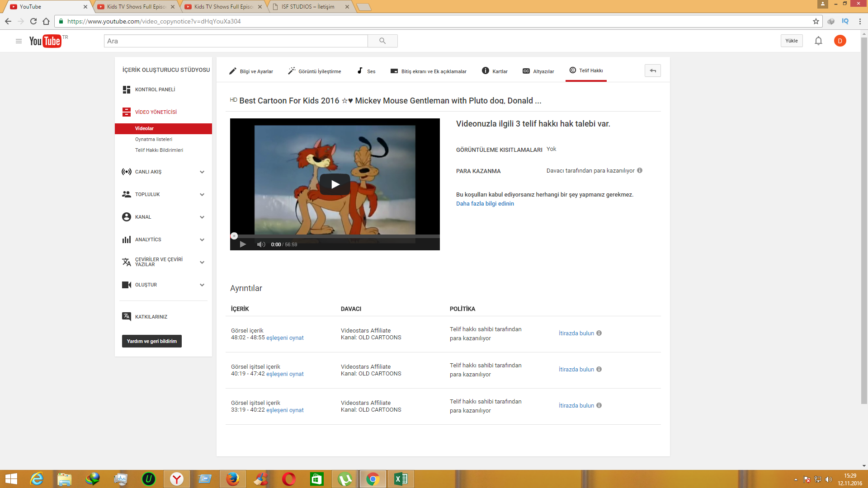The image size is (868, 488).
Task: Click the small play button in player controls
Action: click(243, 244)
